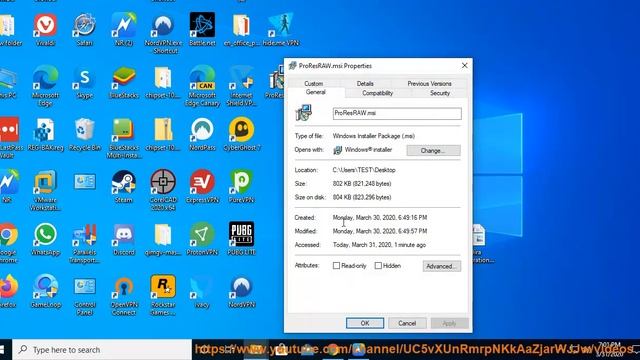
Task: Select the qimgv folder icon
Action: (163, 240)
